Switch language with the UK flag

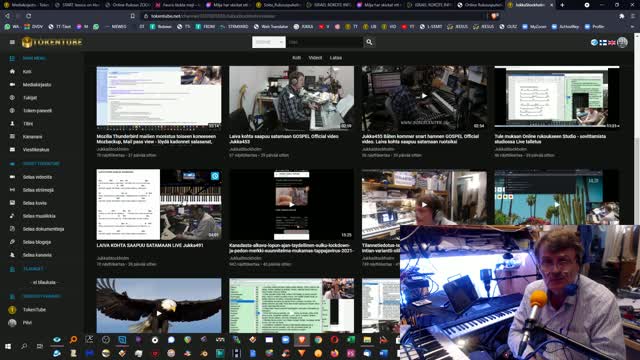[611, 42]
